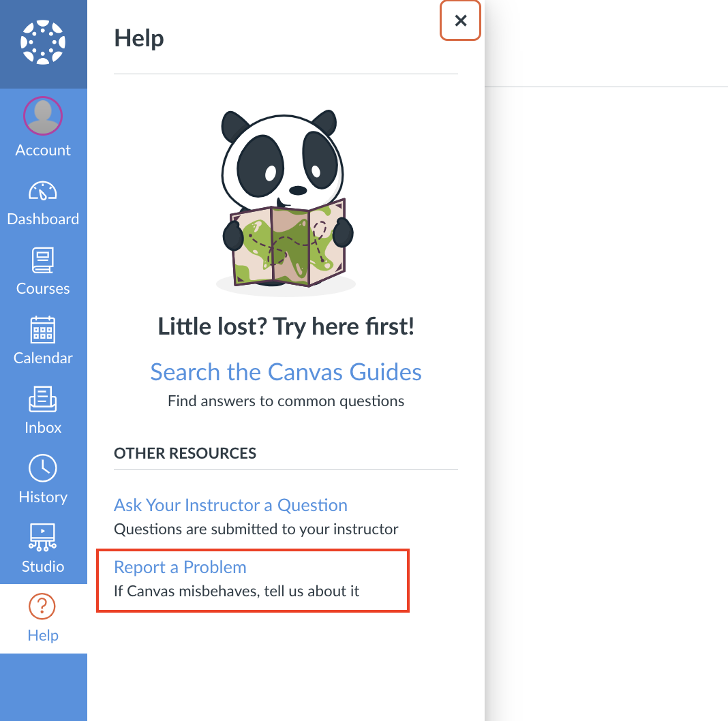728x721 pixels.
Task: Select the Help question-mark icon
Action: click(x=42, y=607)
